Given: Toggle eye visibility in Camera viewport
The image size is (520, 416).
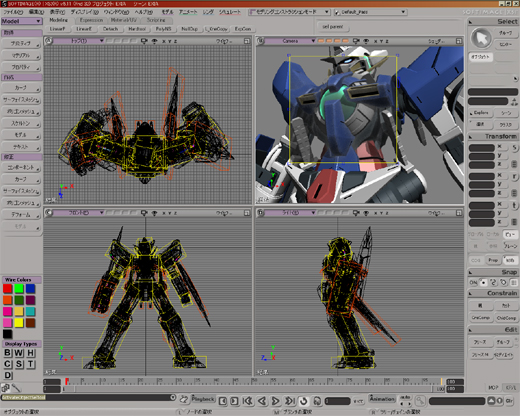Looking at the screenshot, I should (366, 41).
